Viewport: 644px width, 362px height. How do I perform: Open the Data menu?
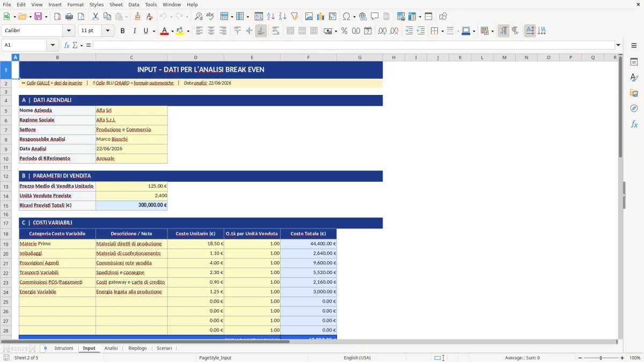coord(134,4)
